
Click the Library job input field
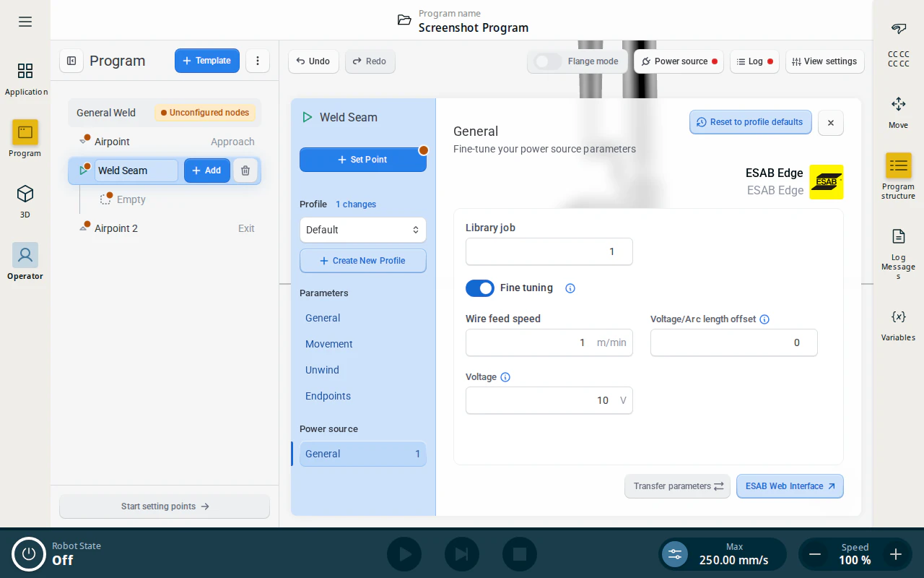pos(549,251)
